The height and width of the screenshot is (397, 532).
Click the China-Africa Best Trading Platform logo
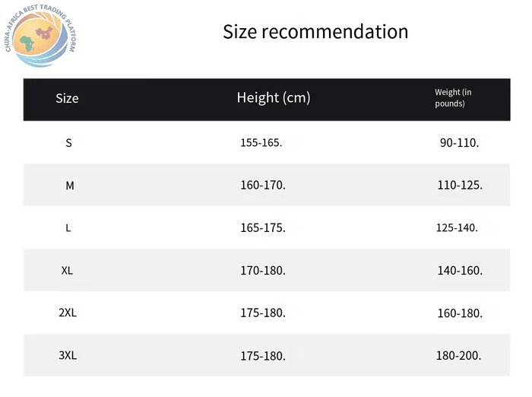click(40, 35)
